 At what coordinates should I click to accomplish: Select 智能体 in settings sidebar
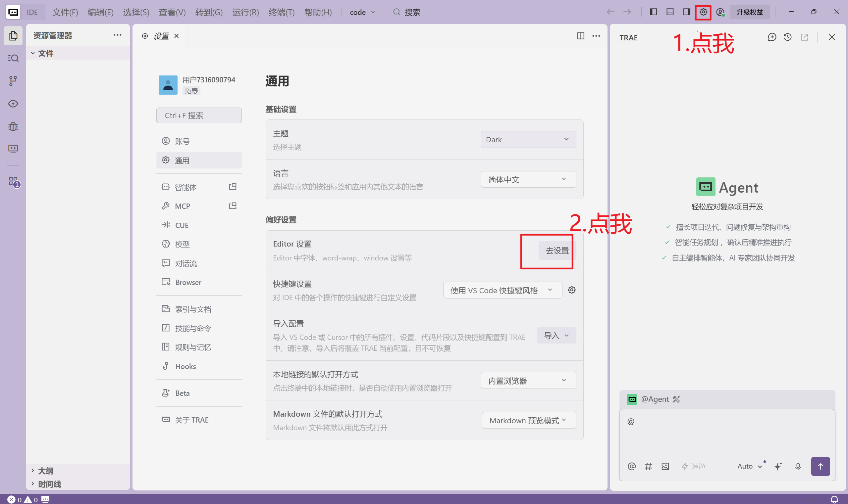(x=199, y=187)
